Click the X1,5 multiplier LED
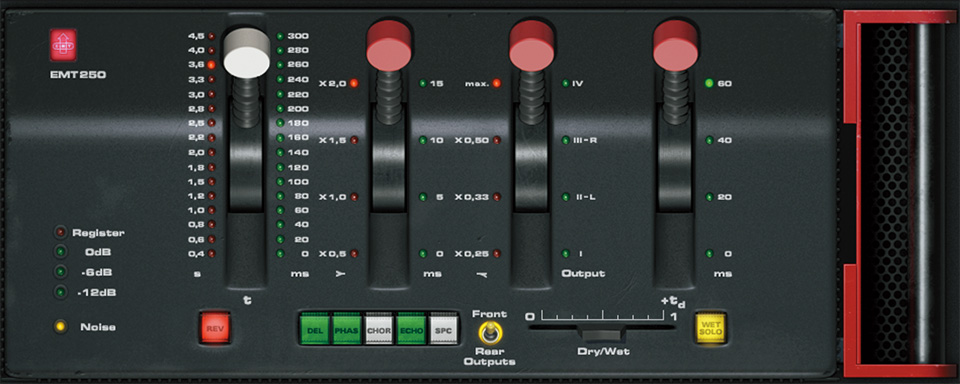960x384 pixels. 354,140
